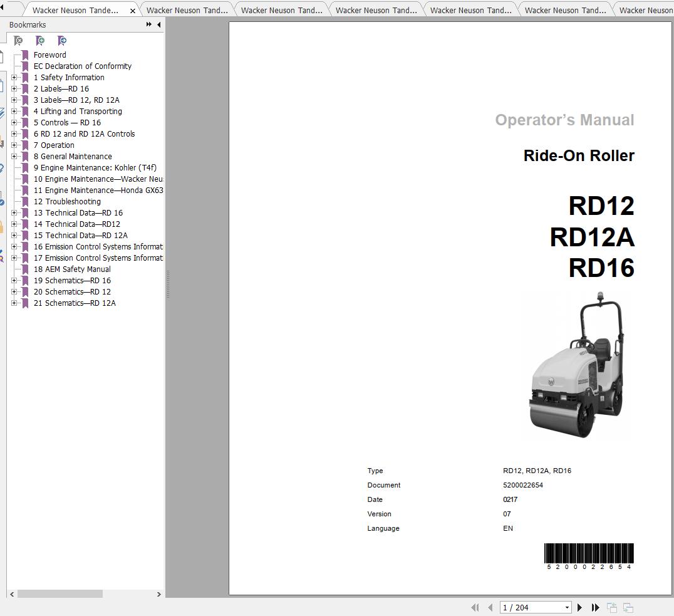Collapse the Bookmarks panel with the arrow
The height and width of the screenshot is (616, 674).
point(158,24)
